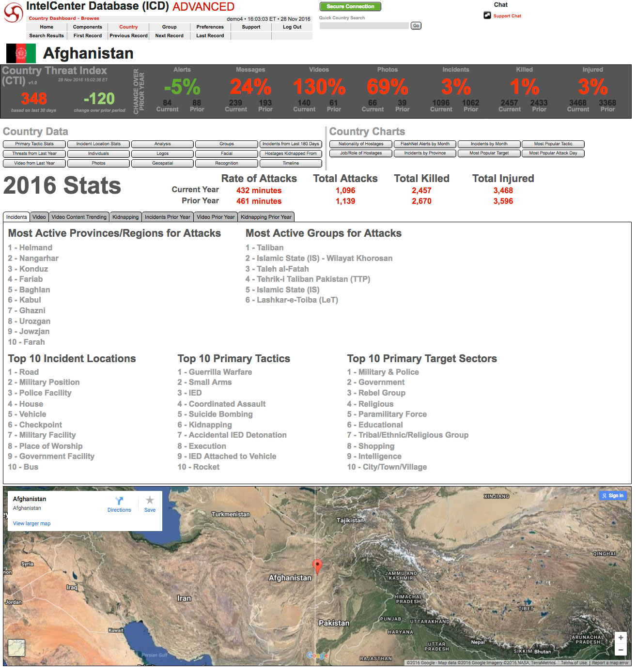The image size is (637, 672).
Task: Click the Groups button in Country Data
Action: [226, 144]
